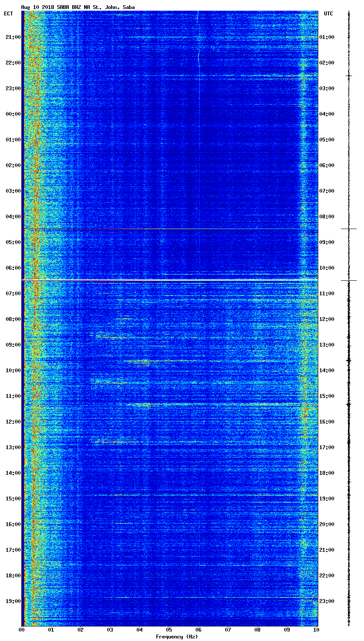Click the 01:00 label on the UTC axis
Screen dimensions: 364x641
(x=327, y=37)
